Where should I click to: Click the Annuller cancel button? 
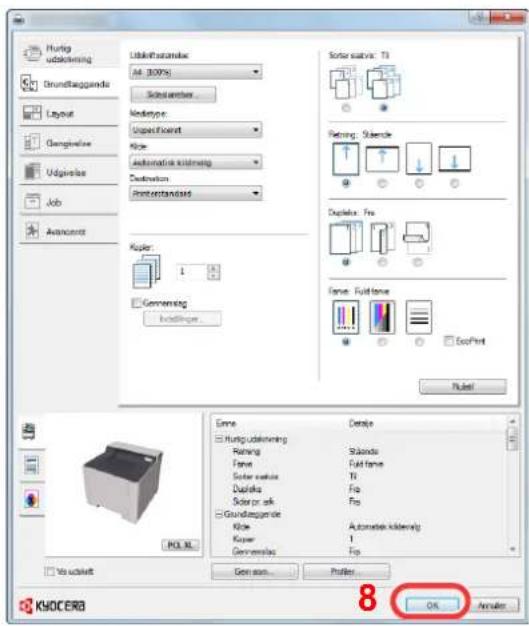[x=492, y=605]
